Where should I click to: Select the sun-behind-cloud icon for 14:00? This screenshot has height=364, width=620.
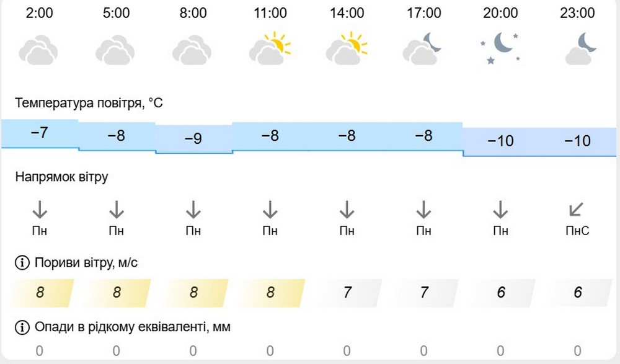point(347,48)
